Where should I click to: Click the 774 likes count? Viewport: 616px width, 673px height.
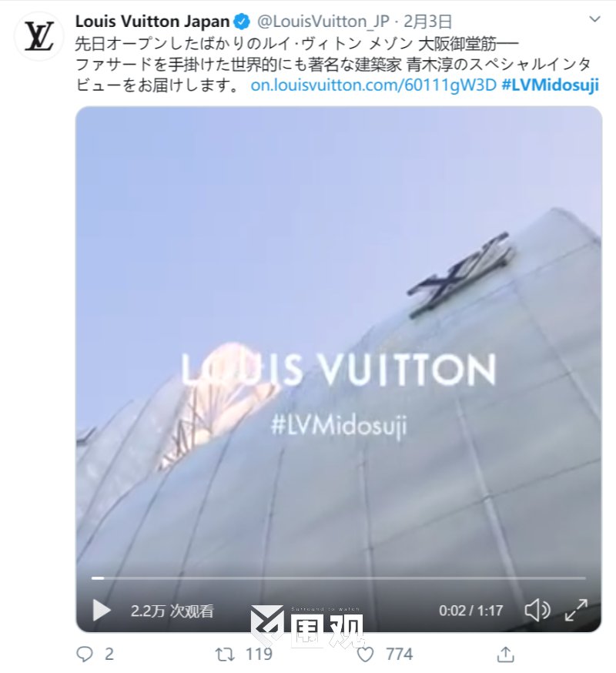[x=399, y=654]
